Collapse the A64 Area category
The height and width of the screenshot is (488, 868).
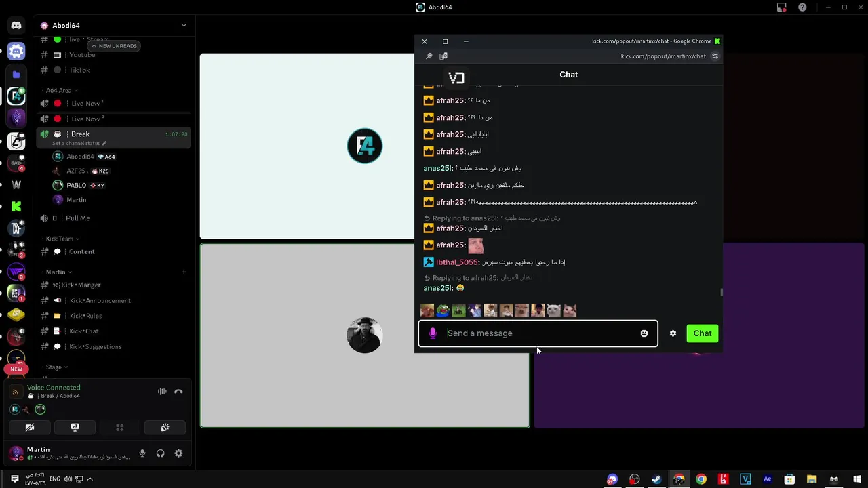[x=60, y=90]
